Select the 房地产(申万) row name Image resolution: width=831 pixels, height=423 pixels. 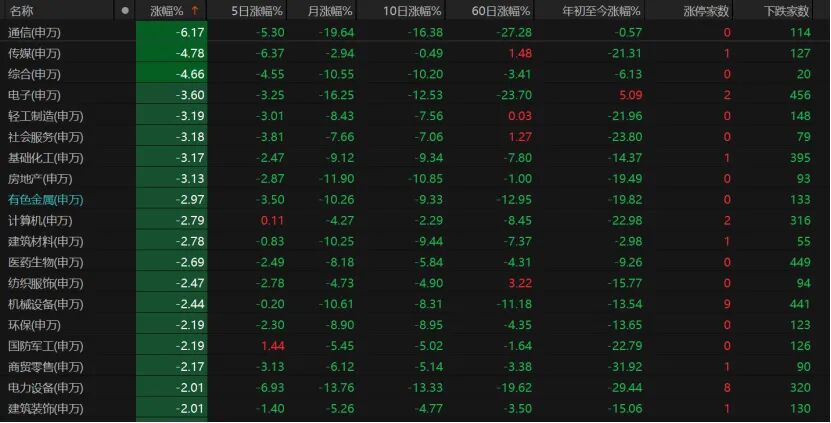point(40,179)
